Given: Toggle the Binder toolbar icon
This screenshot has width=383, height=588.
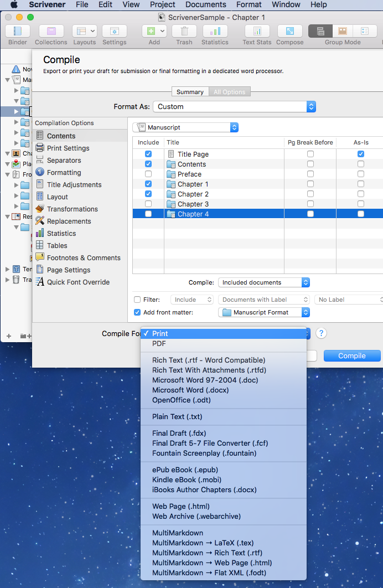Looking at the screenshot, I should tap(17, 31).
